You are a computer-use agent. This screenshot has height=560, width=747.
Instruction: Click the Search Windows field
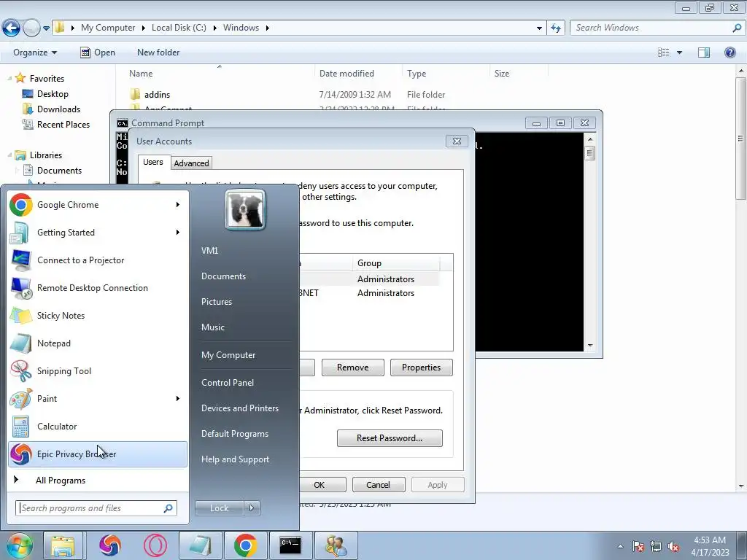tap(657, 28)
